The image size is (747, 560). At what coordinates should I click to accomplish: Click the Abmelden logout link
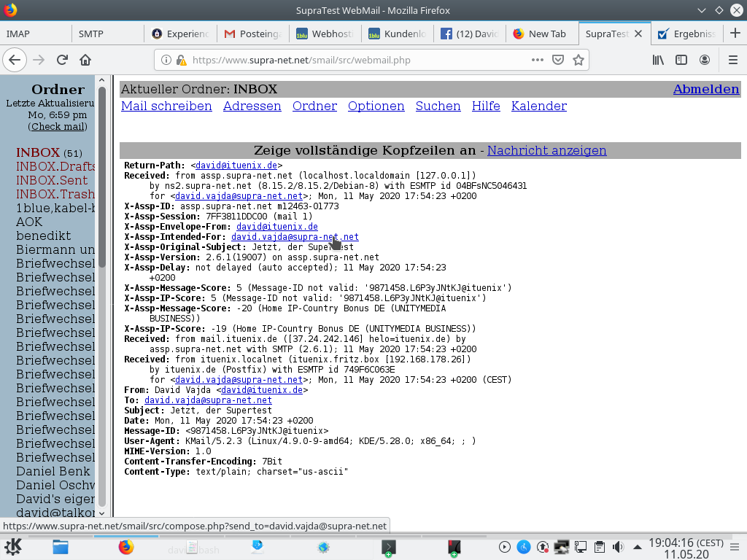(x=705, y=89)
